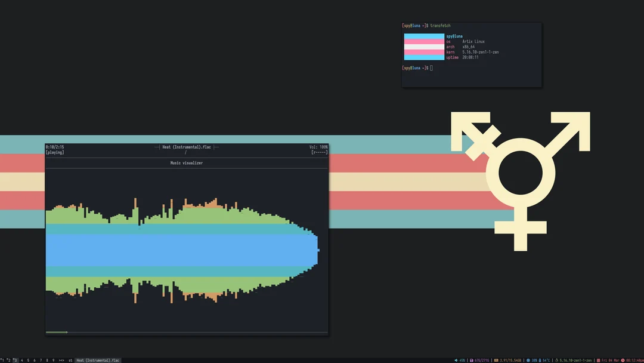Click the CPU usage icon at 38%
644x363 pixels.
(x=528, y=360)
